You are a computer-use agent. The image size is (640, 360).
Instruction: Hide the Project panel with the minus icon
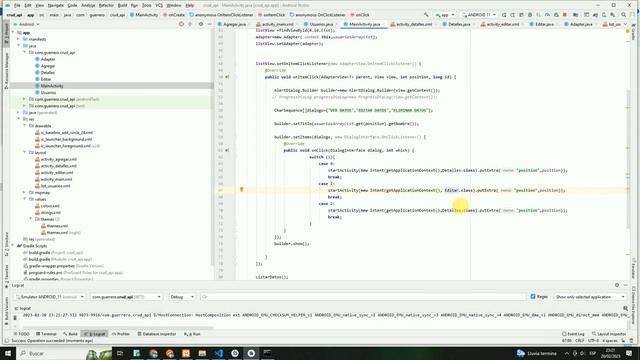click(210, 24)
